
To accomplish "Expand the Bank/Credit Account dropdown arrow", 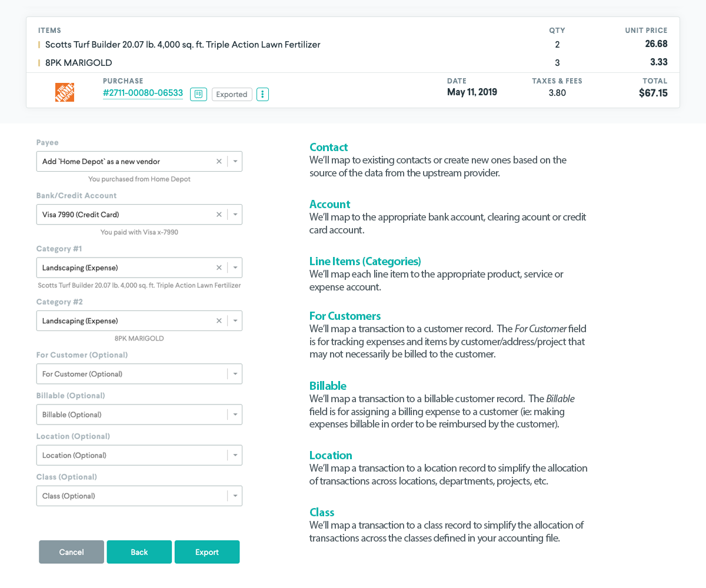I will click(235, 215).
